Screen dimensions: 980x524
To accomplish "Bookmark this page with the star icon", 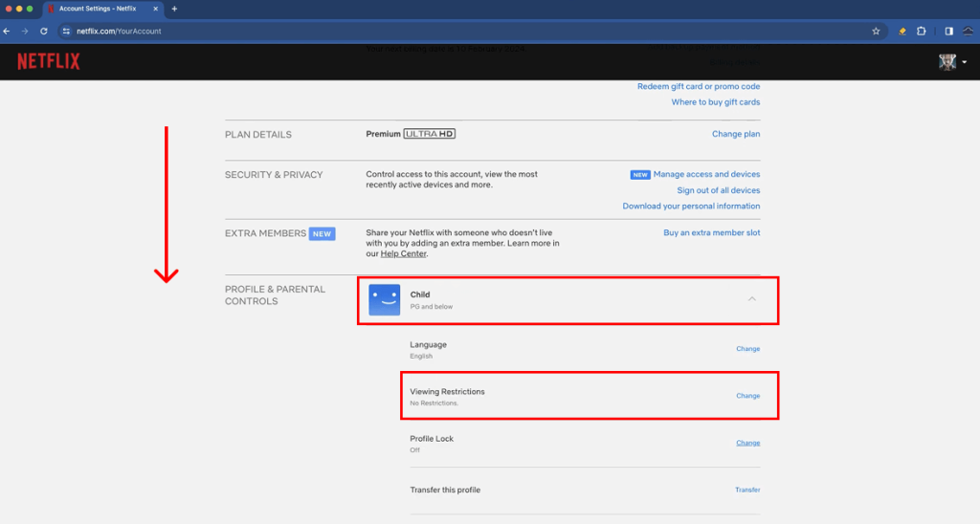I will tap(876, 32).
